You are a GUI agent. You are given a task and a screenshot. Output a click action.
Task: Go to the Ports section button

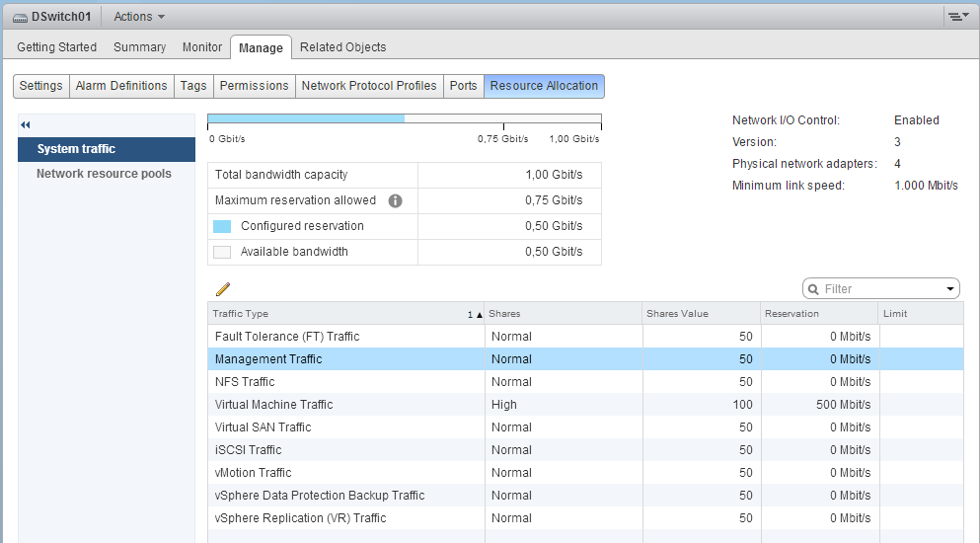tap(463, 86)
